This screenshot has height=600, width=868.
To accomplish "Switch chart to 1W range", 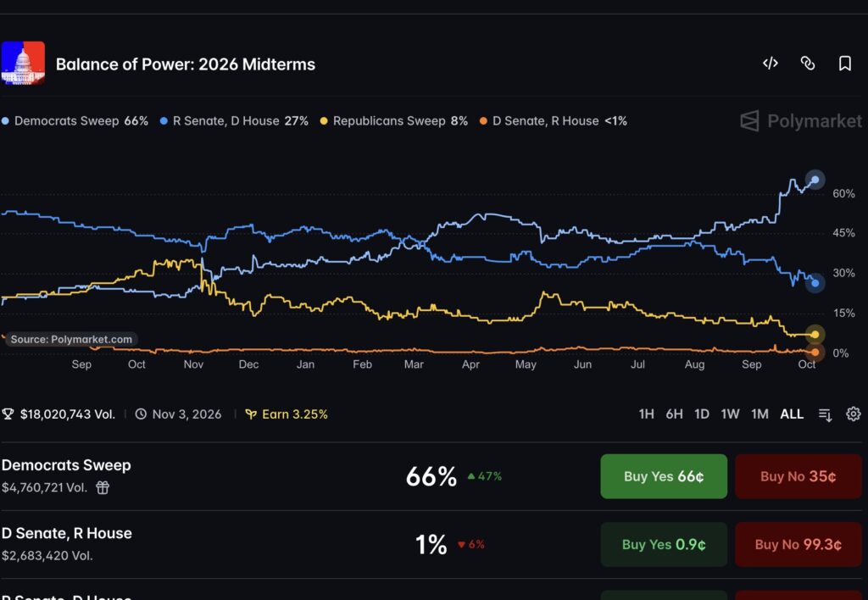I will pos(730,414).
